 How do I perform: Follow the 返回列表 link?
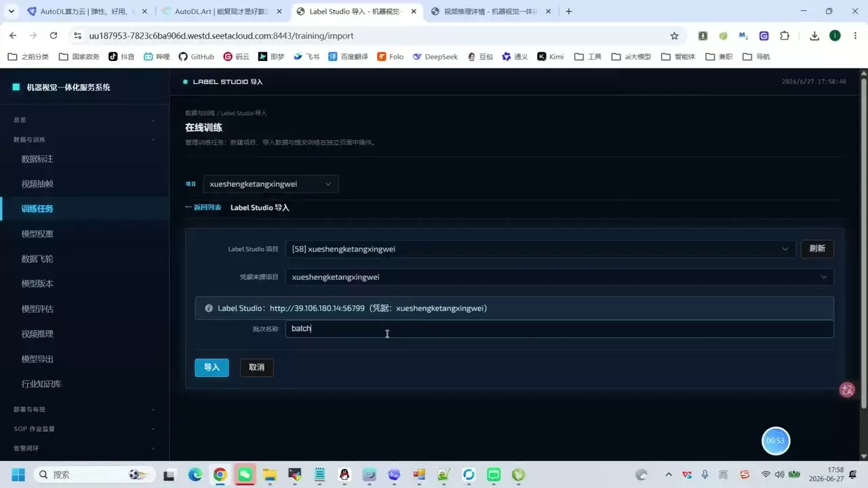tap(203, 207)
